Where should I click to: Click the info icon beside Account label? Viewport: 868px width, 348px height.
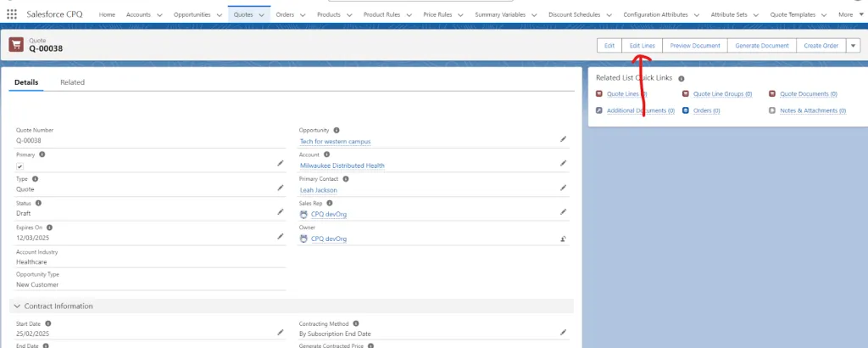click(326, 154)
